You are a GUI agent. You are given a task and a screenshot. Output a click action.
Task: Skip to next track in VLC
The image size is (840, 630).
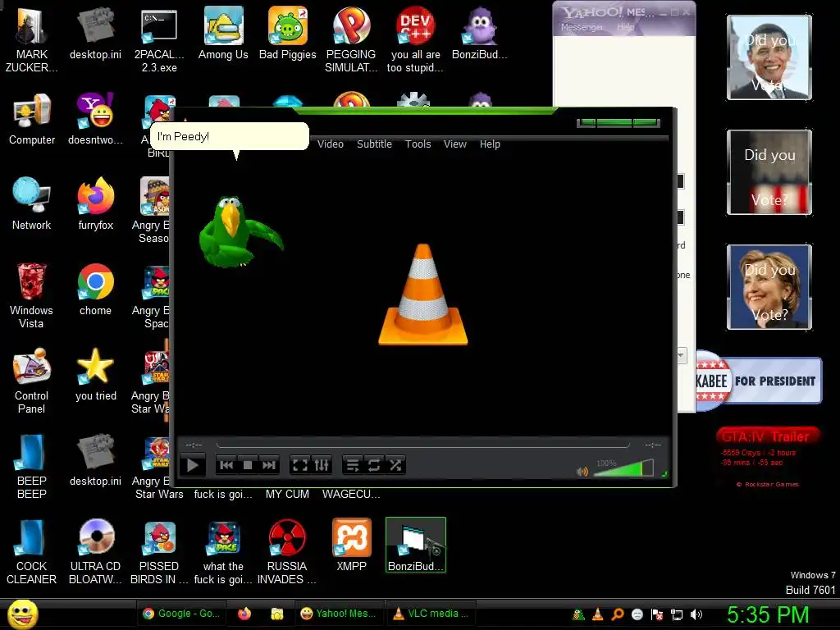(269, 465)
